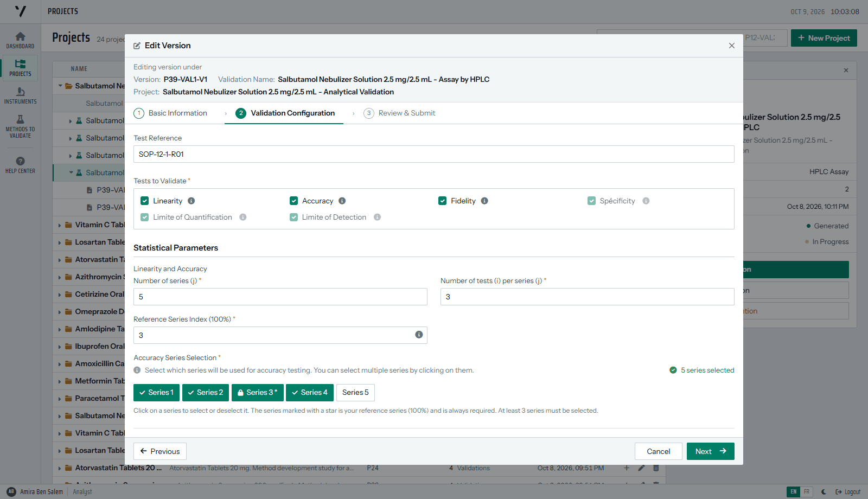868x499 pixels.
Task: Uncheck the Accuracy checkbox
Action: pyautogui.click(x=293, y=201)
